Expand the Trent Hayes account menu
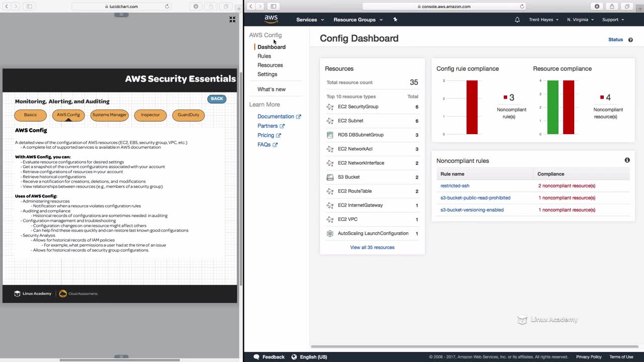The width and height of the screenshot is (644, 362). point(544,20)
